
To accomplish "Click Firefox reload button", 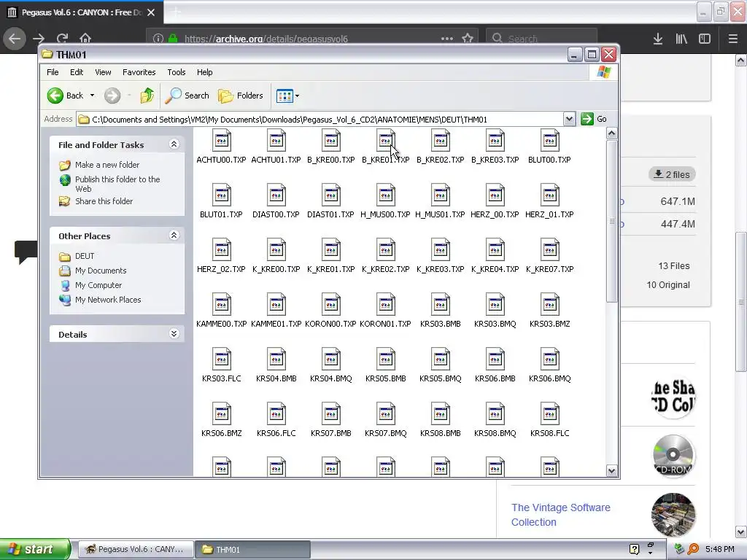I will click(x=62, y=38).
